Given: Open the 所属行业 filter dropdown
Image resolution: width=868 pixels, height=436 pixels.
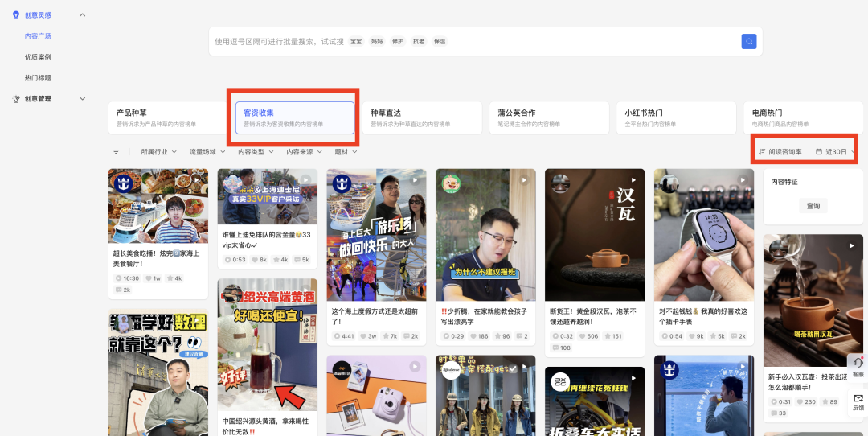Looking at the screenshot, I should click(x=159, y=151).
